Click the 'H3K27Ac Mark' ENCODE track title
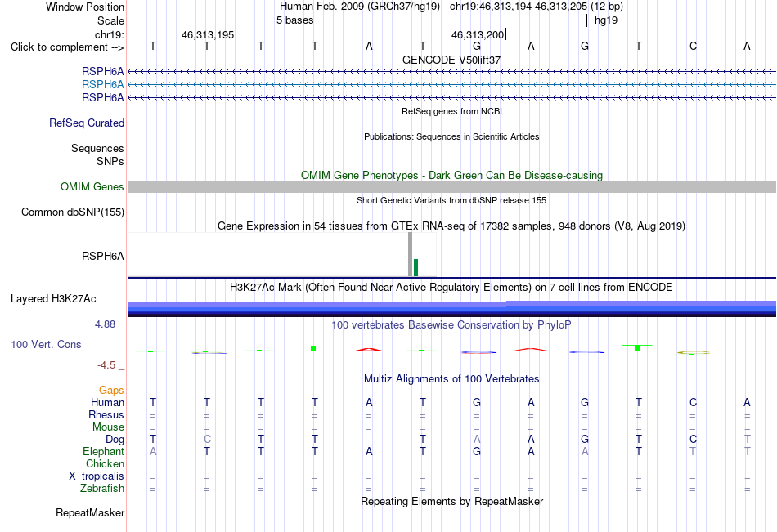Image resolution: width=777 pixels, height=532 pixels. click(451, 288)
